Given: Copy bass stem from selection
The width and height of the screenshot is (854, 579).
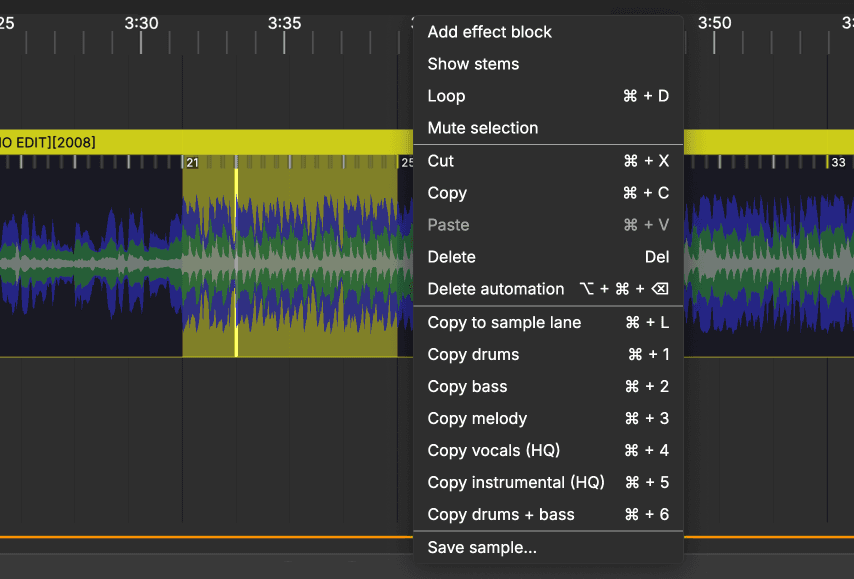Looking at the screenshot, I should (467, 387).
